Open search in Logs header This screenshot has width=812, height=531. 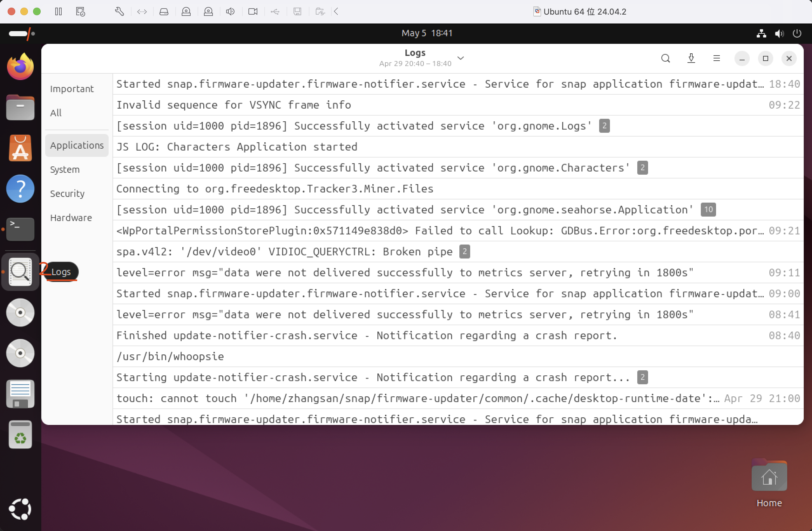(x=665, y=58)
